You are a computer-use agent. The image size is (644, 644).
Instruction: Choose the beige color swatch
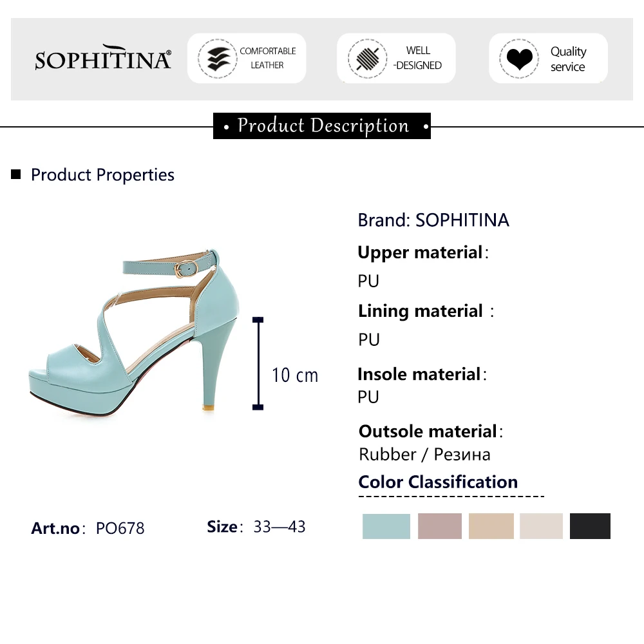point(491,526)
